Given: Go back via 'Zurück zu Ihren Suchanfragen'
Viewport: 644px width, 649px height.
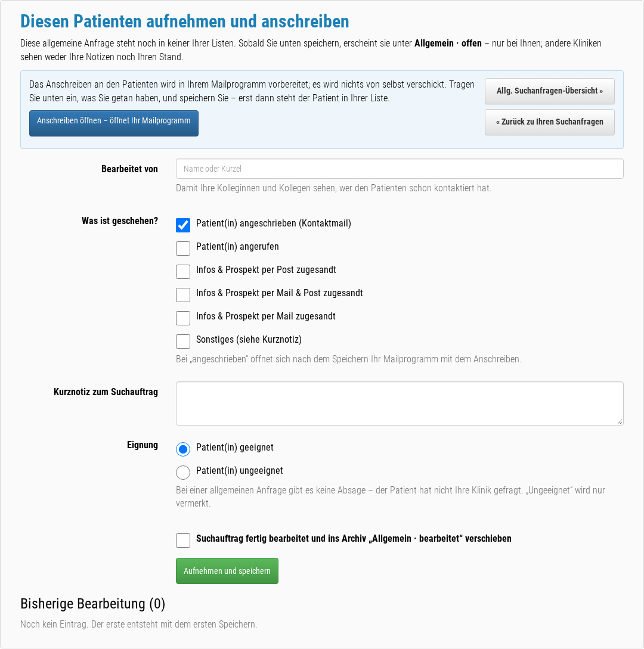Looking at the screenshot, I should [550, 122].
